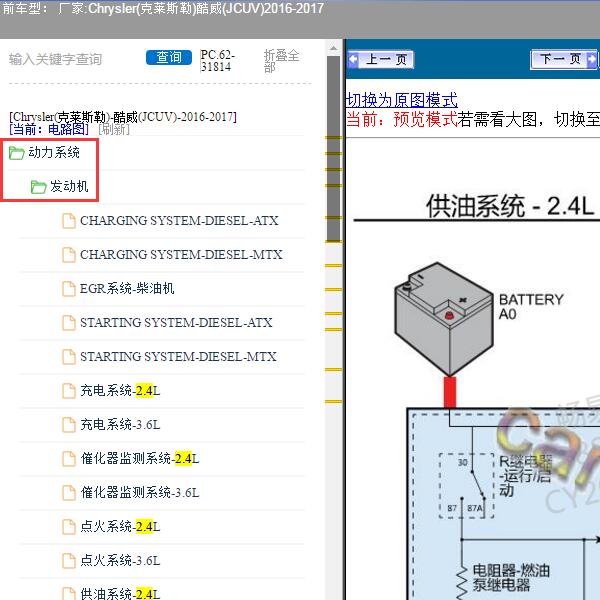Click file icon of 点火系统-2.4L
The height and width of the screenshot is (600, 600).
69,527
